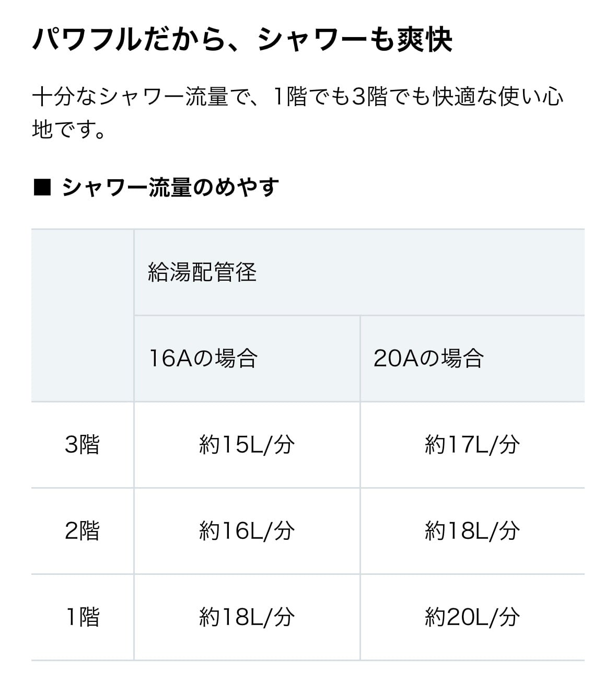Click the 3階 row label
The height and width of the screenshot is (681, 616).
tap(82, 445)
